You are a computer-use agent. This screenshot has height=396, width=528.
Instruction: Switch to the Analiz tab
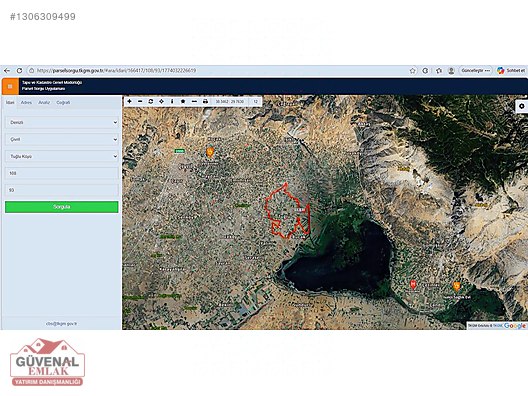(44, 102)
